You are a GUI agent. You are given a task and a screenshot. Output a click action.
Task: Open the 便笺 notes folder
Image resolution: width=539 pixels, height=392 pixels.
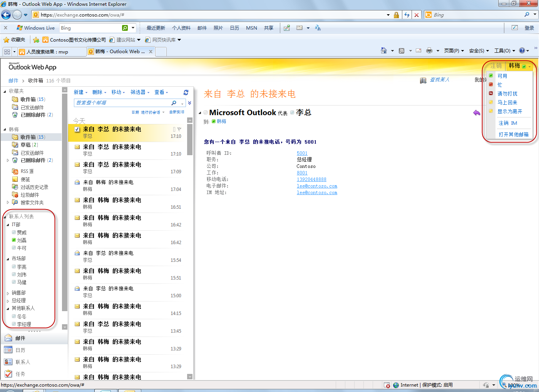point(21,179)
